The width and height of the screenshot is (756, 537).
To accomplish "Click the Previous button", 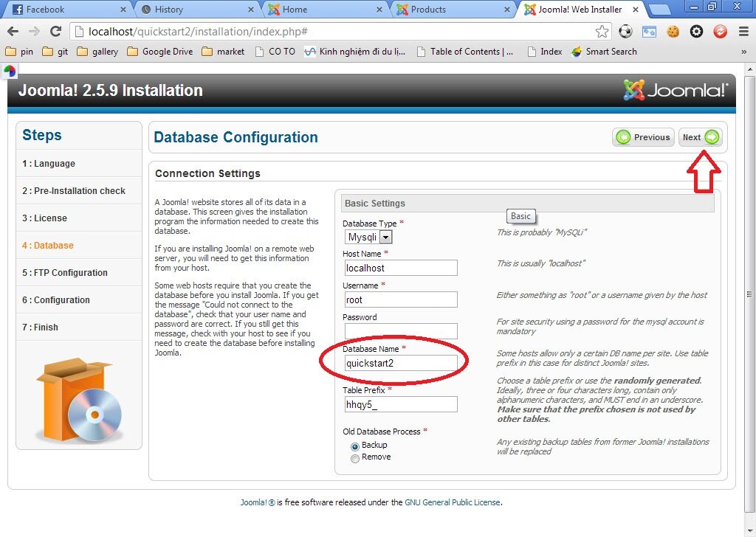I will click(643, 137).
